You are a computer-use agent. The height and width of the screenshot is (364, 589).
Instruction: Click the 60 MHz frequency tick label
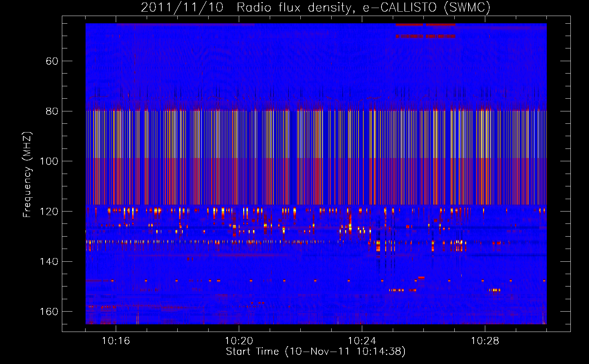click(52, 61)
